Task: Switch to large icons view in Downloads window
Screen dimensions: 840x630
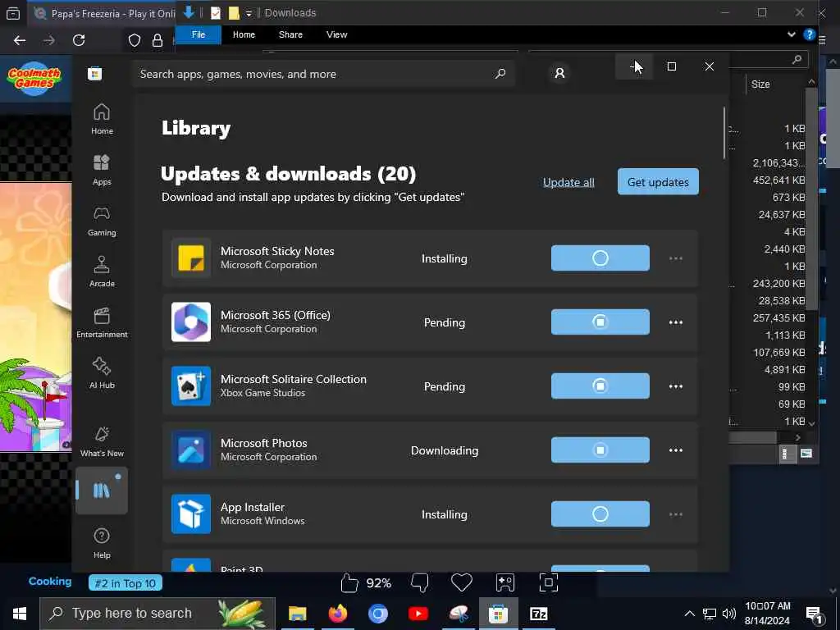Action: click(x=806, y=454)
